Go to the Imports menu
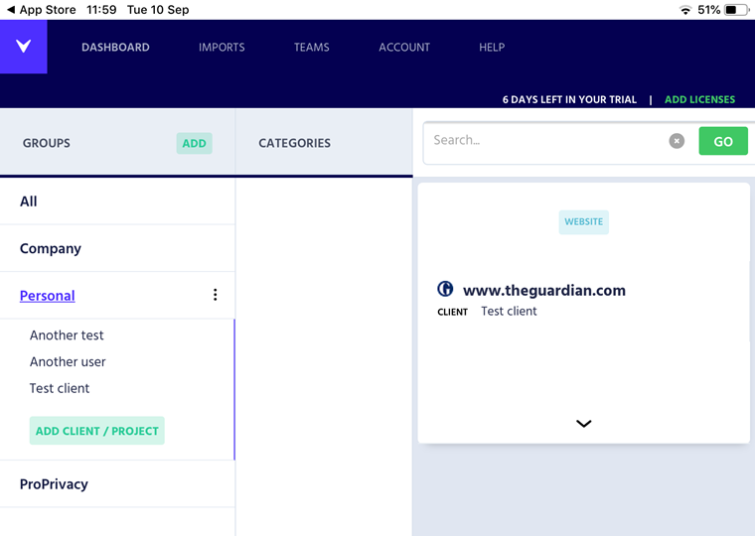This screenshot has width=755, height=536. [x=221, y=47]
